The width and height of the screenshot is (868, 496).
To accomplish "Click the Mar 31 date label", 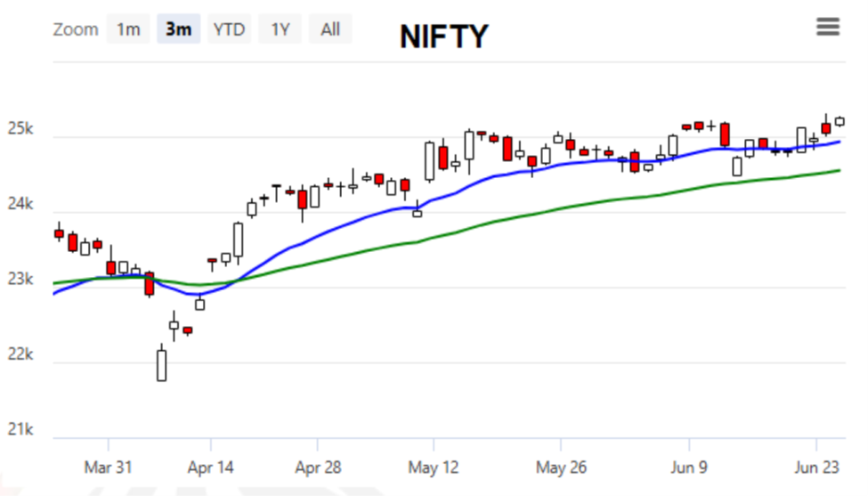I will pyautogui.click(x=108, y=468).
